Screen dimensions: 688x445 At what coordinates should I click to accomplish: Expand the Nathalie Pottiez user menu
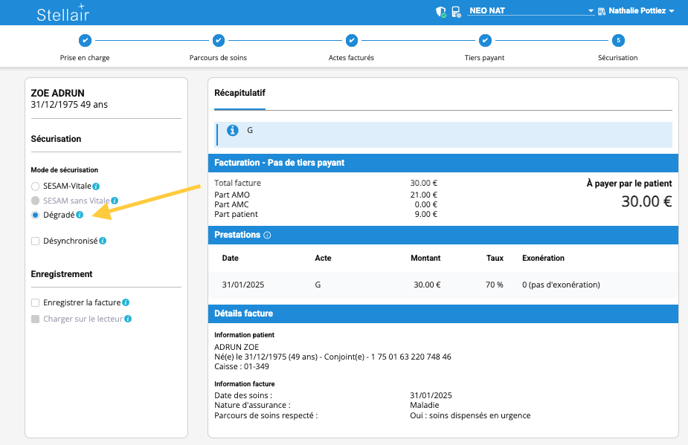click(642, 12)
